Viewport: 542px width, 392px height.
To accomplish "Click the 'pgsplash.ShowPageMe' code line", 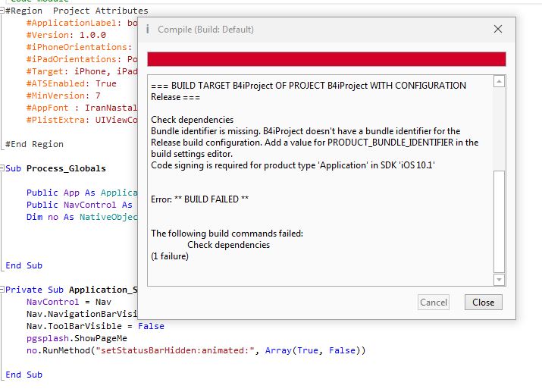I will pyautogui.click(x=77, y=338).
